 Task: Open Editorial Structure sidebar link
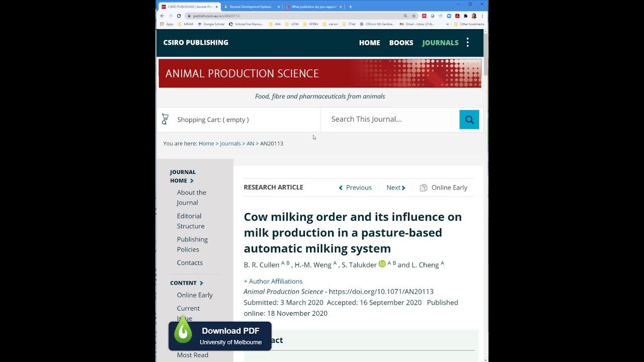point(190,221)
